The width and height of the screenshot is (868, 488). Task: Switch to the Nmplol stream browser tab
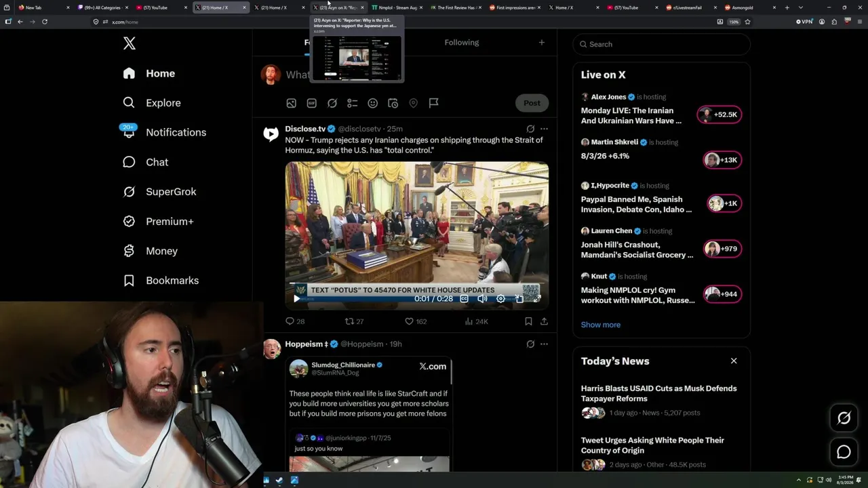click(x=397, y=7)
